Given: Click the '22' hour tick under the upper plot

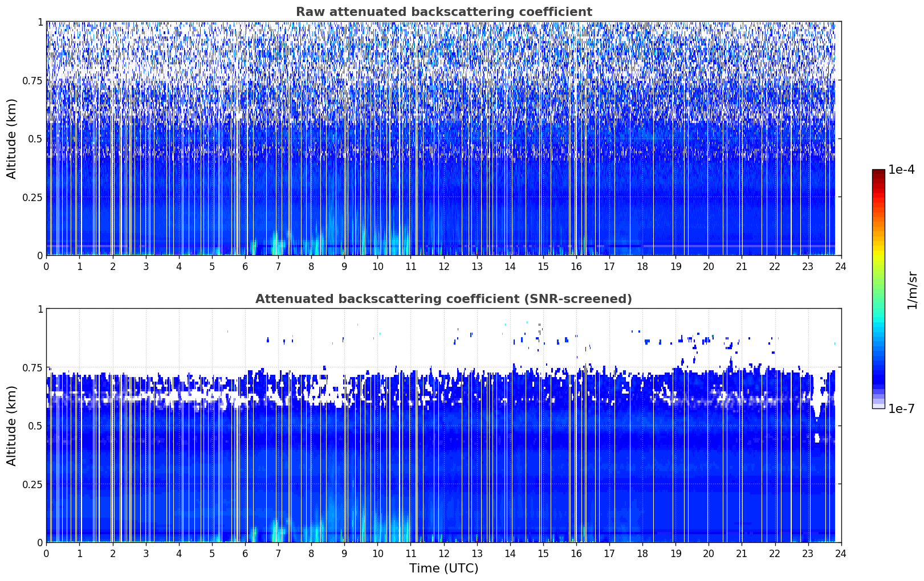Looking at the screenshot, I should (x=775, y=267).
